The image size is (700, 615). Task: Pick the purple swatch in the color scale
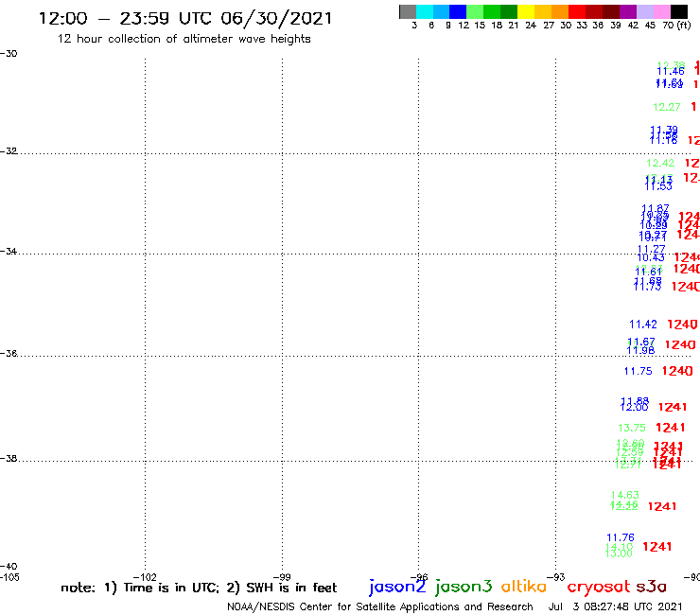[628, 11]
